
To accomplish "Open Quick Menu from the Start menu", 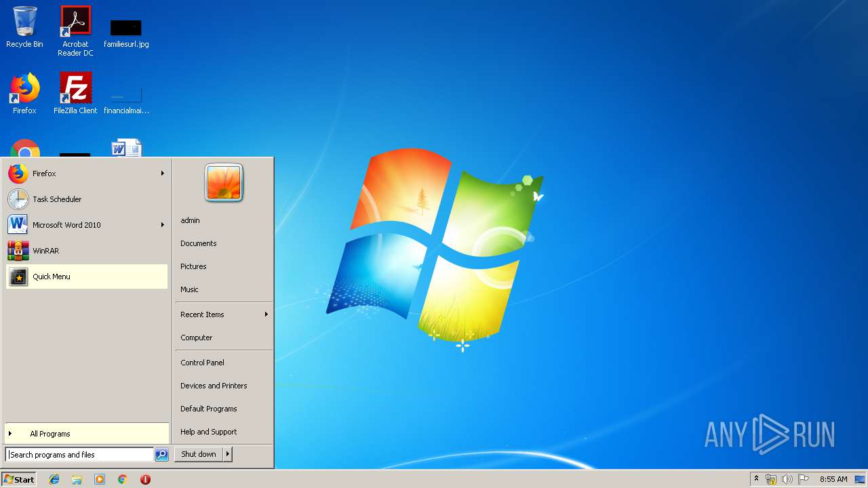I will (87, 277).
